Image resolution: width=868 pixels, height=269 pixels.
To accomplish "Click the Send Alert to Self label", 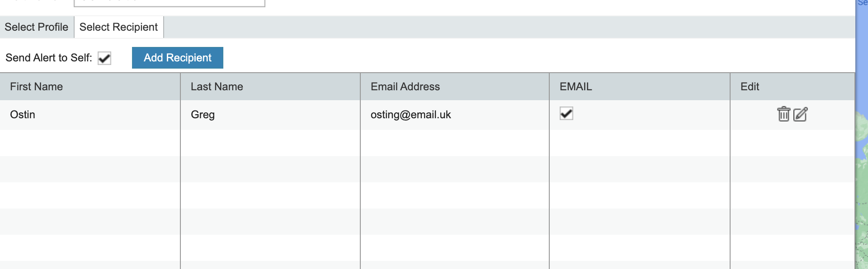I will [x=48, y=58].
